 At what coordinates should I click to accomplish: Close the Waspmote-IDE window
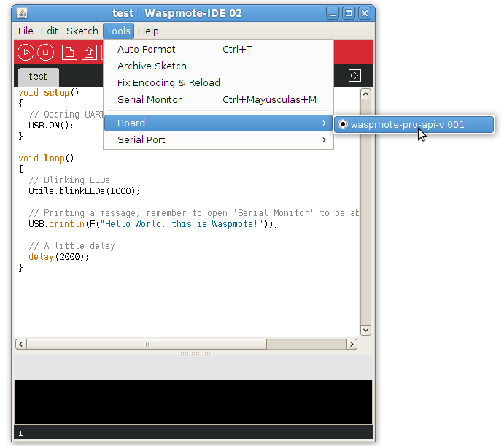click(x=365, y=14)
